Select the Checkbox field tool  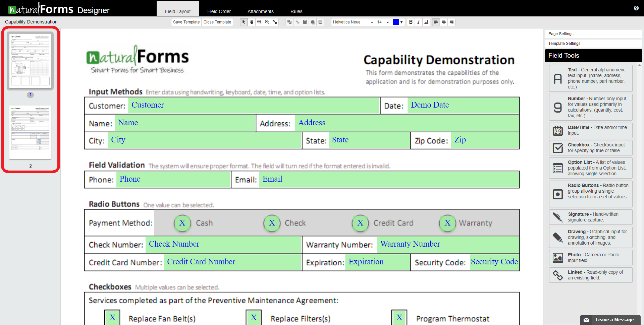click(x=591, y=148)
